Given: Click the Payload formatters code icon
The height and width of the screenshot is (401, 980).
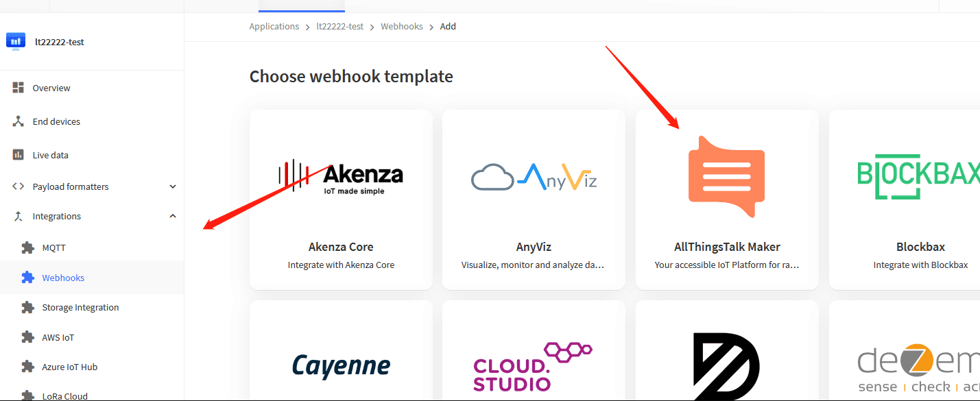Looking at the screenshot, I should (x=19, y=186).
